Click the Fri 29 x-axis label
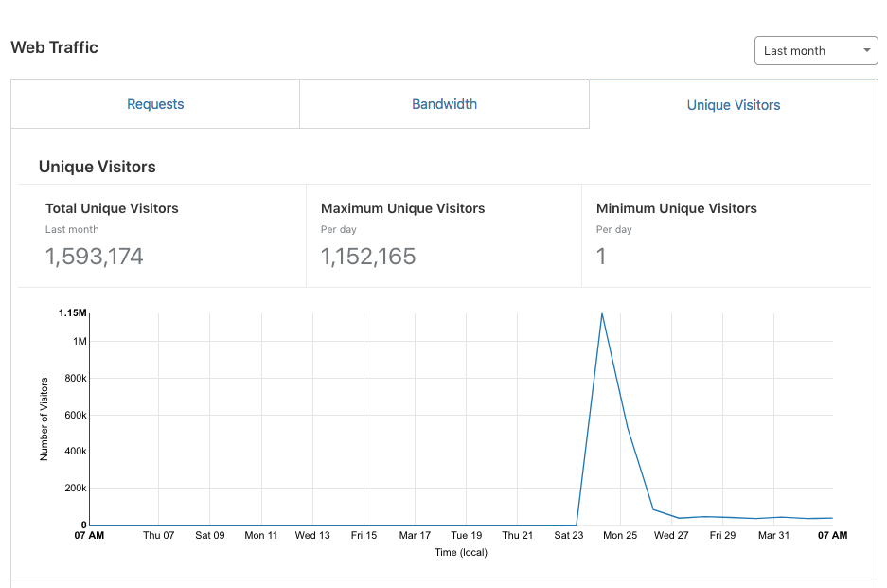The width and height of the screenshot is (887, 588). point(722,535)
